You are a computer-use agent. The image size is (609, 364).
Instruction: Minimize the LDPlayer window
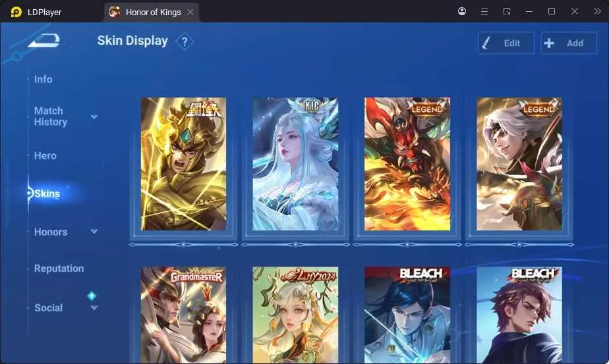(529, 12)
